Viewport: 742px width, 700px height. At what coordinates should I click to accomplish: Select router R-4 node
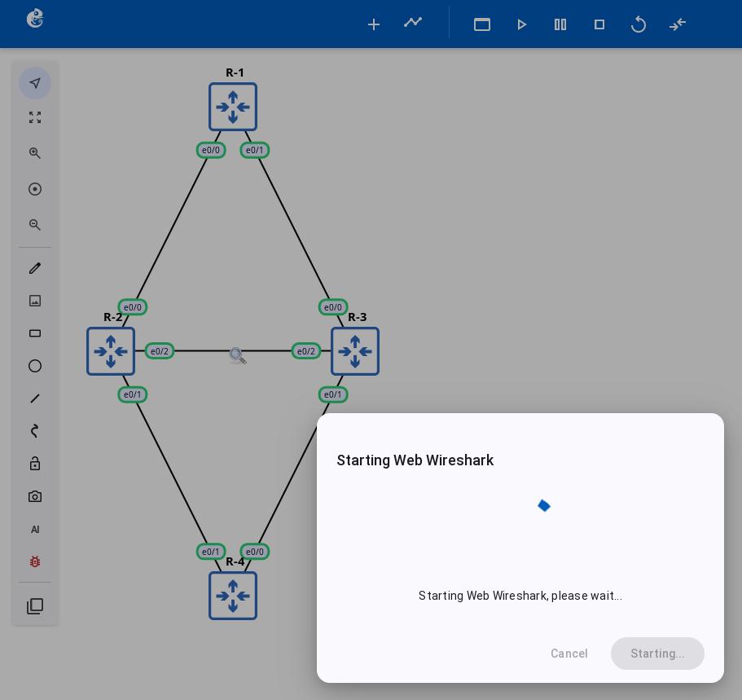(233, 596)
